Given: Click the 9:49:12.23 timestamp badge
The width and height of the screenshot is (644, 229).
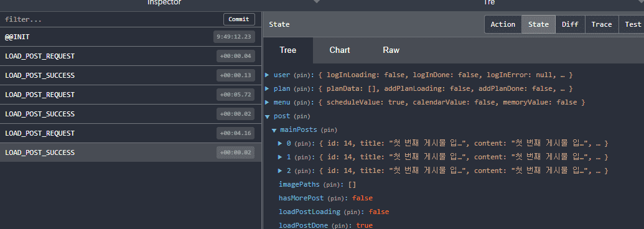Looking at the screenshot, I should [234, 37].
